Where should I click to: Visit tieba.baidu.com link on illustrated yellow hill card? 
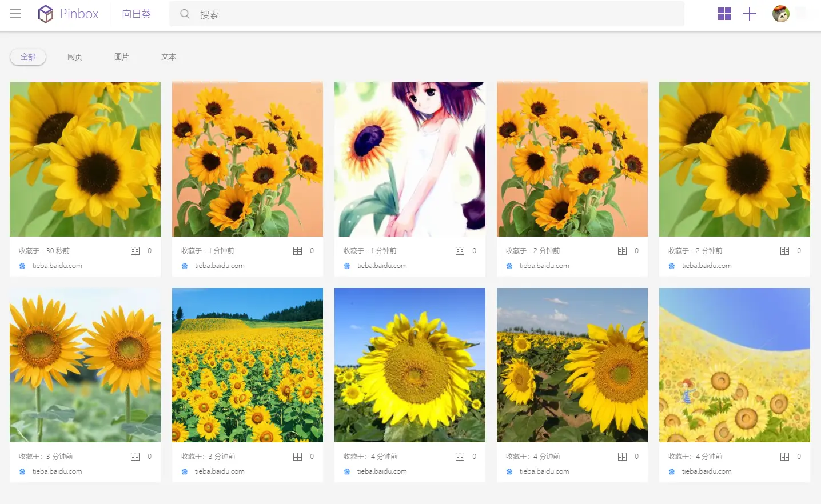point(707,471)
